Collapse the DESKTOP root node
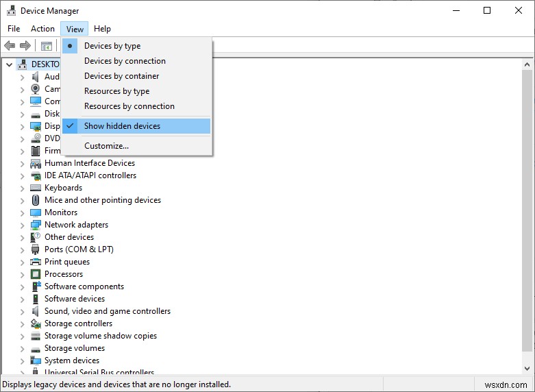The height and width of the screenshot is (392, 535). click(9, 64)
